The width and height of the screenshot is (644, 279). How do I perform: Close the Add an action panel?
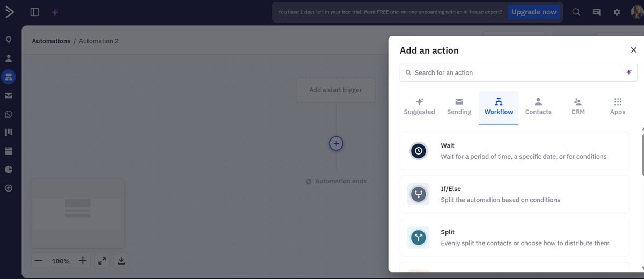pyautogui.click(x=633, y=50)
